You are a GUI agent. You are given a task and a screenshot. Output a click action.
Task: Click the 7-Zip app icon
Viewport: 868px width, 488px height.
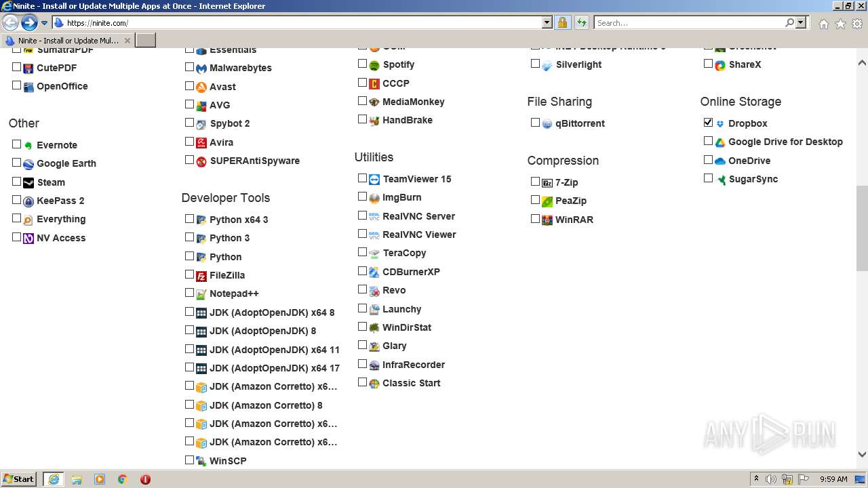pyautogui.click(x=547, y=183)
